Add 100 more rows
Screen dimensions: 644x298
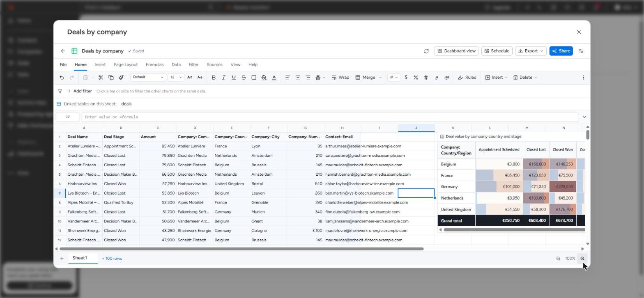[112, 259]
